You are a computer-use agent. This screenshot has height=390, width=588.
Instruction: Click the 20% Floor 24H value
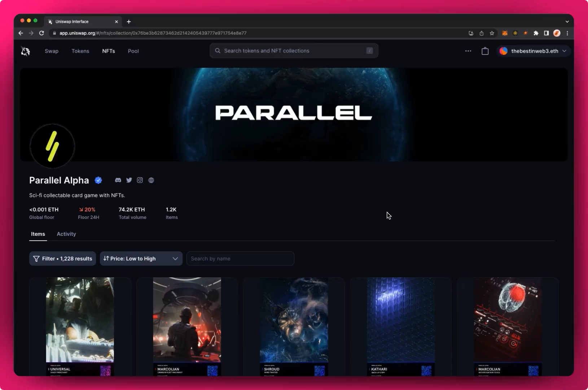[87, 209]
